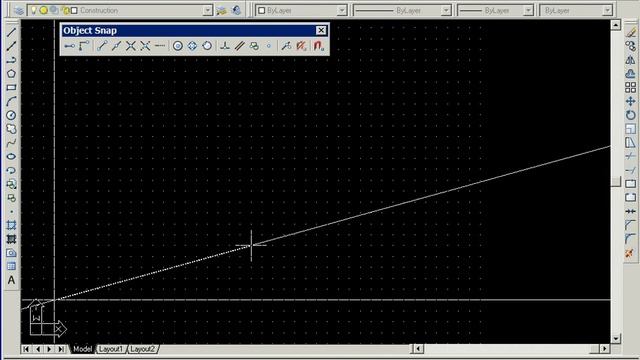640x360 pixels.
Task: Select the Trim tool
Action: 630,156
